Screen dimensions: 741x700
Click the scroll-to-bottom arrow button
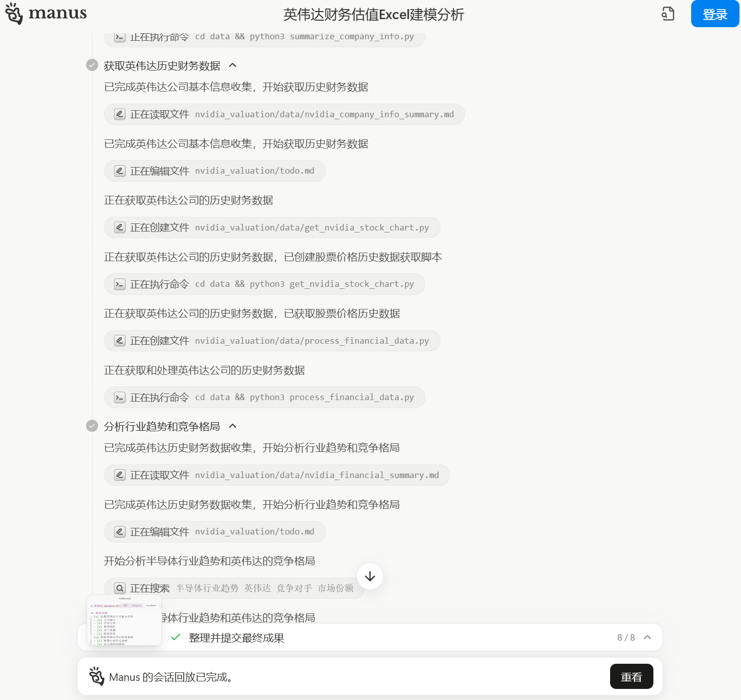(370, 576)
